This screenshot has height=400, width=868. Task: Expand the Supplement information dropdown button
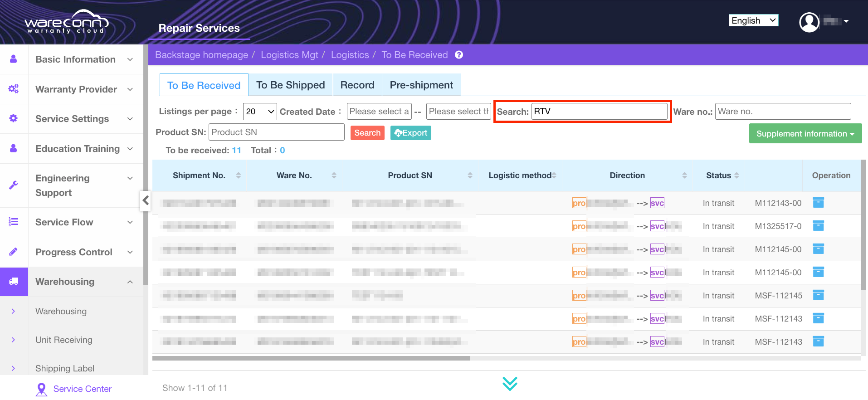pos(805,134)
